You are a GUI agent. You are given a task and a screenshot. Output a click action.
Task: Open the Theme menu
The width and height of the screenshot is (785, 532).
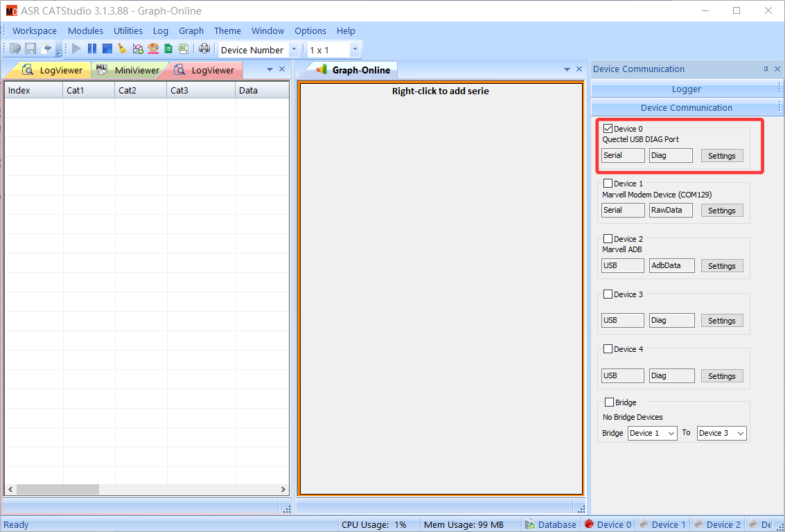(227, 30)
